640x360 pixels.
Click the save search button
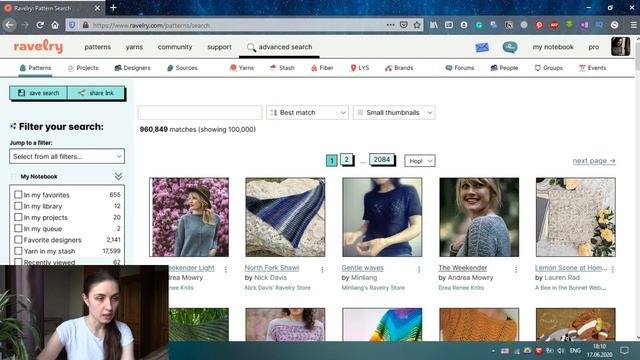click(x=38, y=93)
